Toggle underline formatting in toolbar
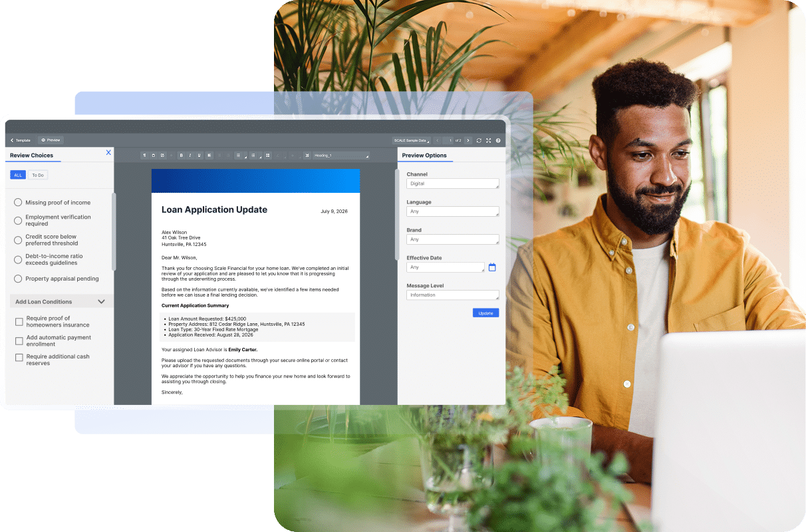The height and width of the screenshot is (532, 806). (x=200, y=156)
